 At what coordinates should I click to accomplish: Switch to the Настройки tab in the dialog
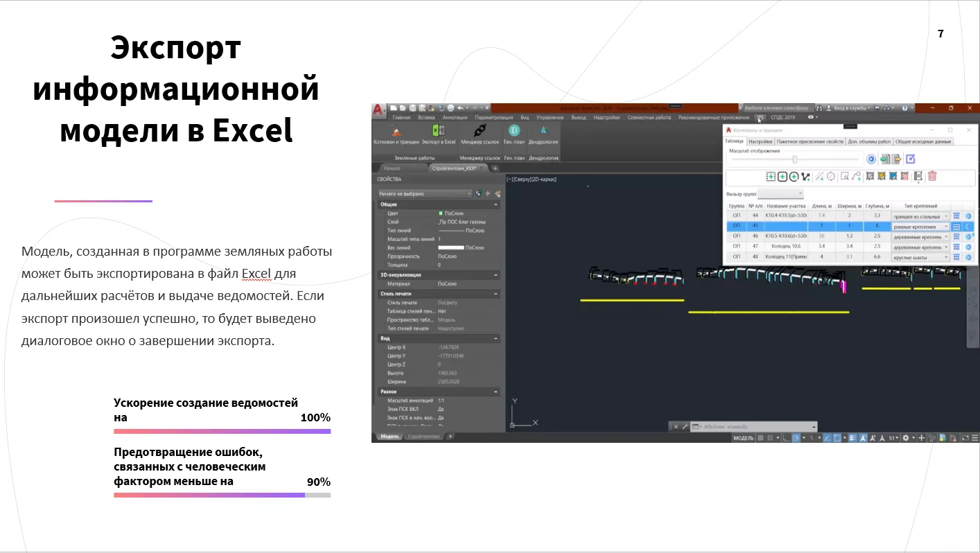[x=760, y=141]
